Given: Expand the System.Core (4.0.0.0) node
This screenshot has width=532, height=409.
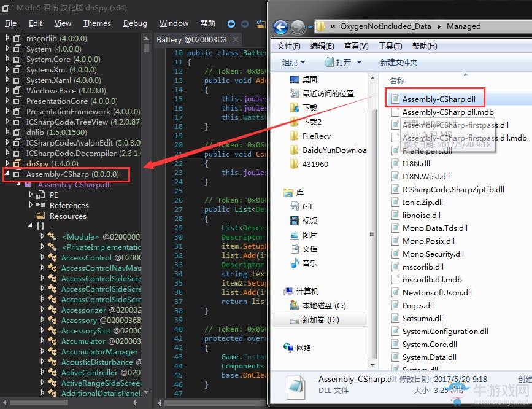Looking at the screenshot, I should [7, 59].
